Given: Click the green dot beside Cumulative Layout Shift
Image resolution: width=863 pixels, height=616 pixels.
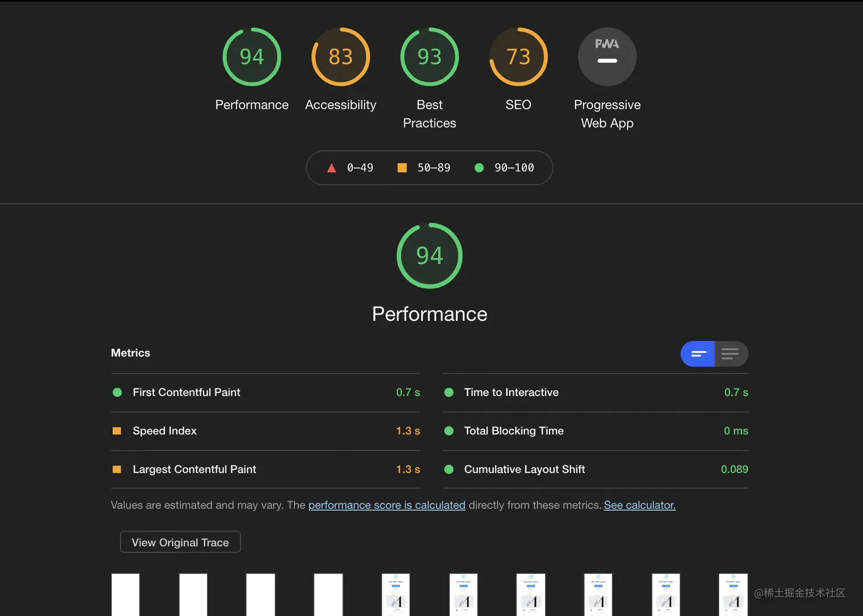Looking at the screenshot, I should (x=449, y=469).
